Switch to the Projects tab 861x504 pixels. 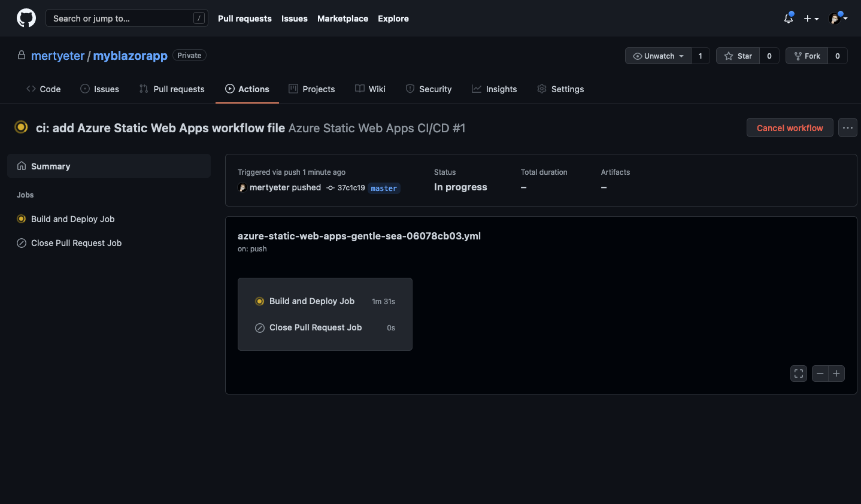pos(312,89)
